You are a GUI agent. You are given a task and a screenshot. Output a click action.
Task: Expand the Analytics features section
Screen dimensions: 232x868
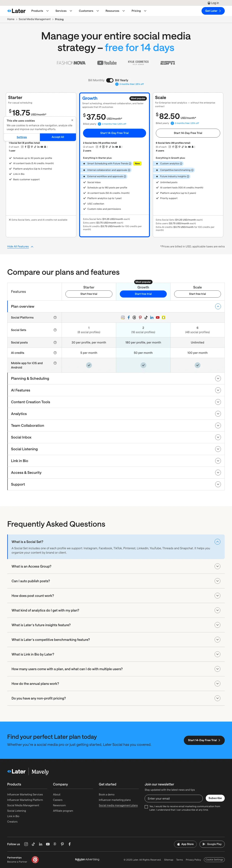click(218, 413)
